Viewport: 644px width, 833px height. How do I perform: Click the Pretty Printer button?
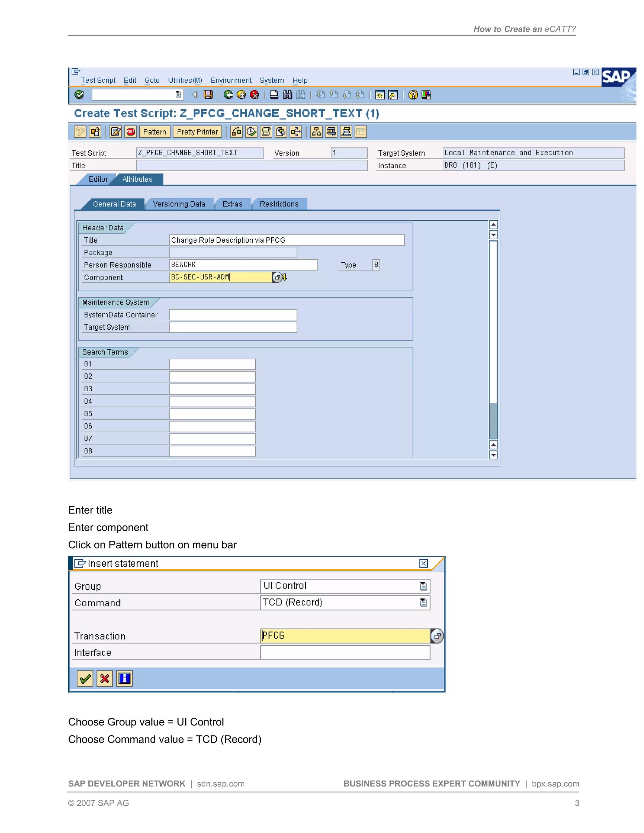(x=197, y=132)
